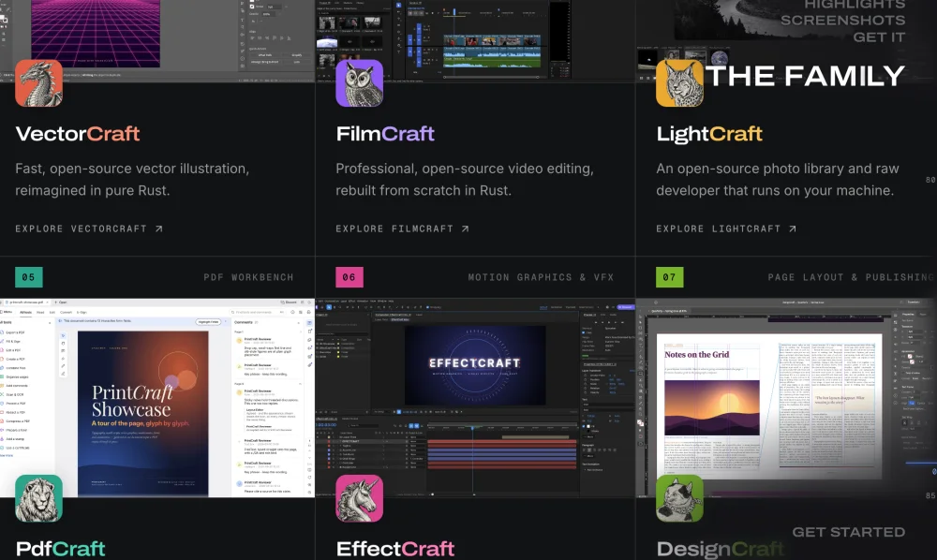Viewport: 937px width, 560px height.
Task: Click the arrow icon beside Explore LightCraft
Action: [793, 228]
